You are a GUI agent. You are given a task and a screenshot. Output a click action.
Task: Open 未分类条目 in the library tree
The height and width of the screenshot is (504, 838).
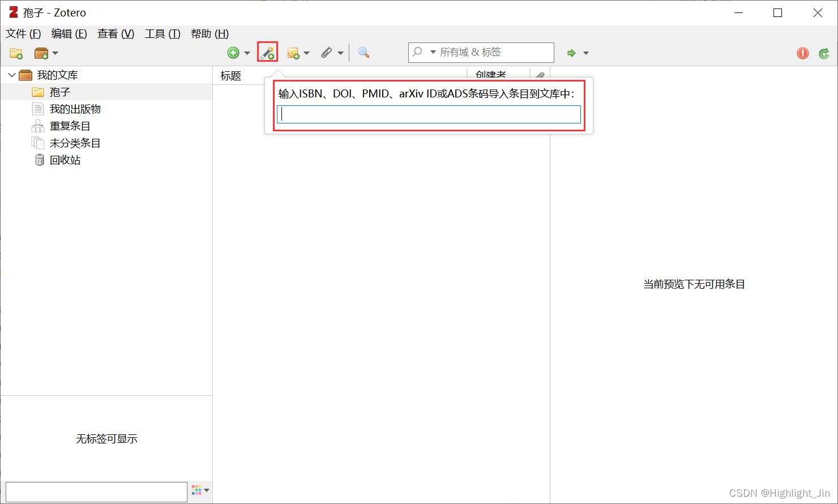[75, 143]
